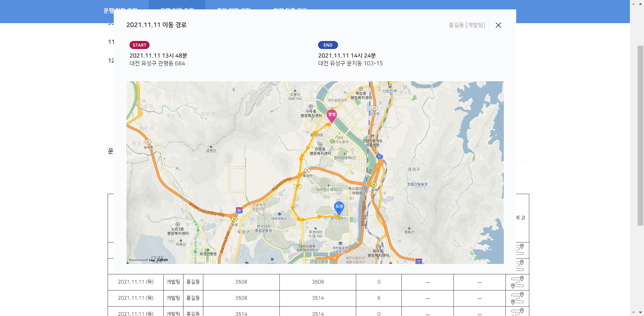Screen dimensions: 644x316
Task: Click the red START badge
Action: tap(139, 45)
